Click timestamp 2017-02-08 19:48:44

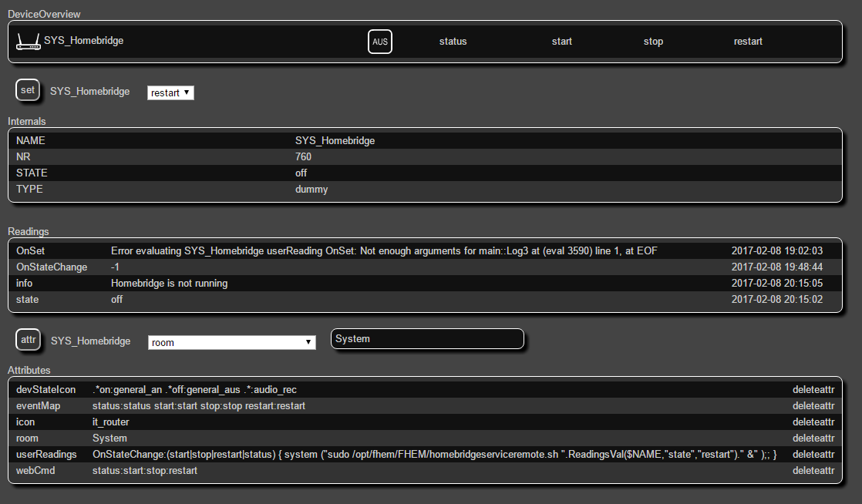776,267
